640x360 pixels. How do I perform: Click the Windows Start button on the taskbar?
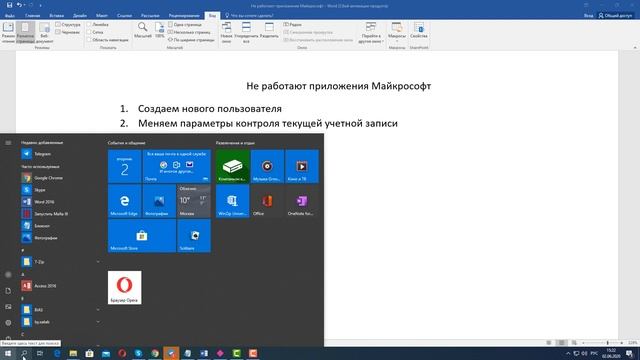pos(8,353)
